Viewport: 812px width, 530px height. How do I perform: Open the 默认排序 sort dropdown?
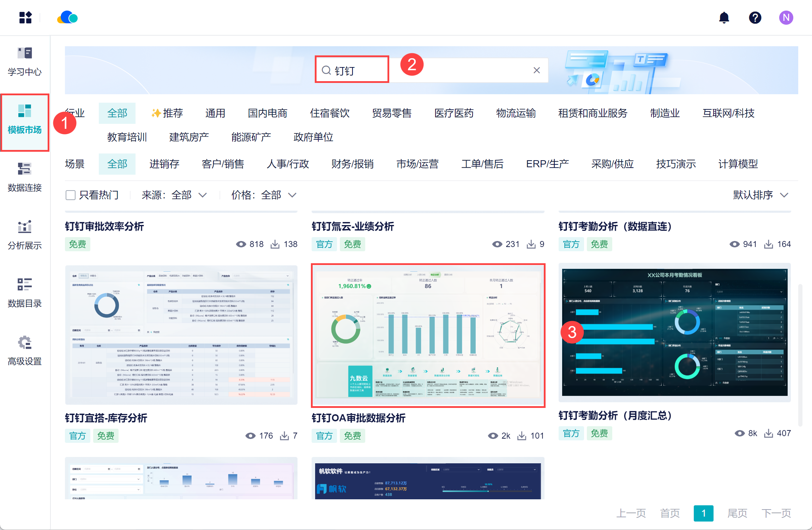761,195
